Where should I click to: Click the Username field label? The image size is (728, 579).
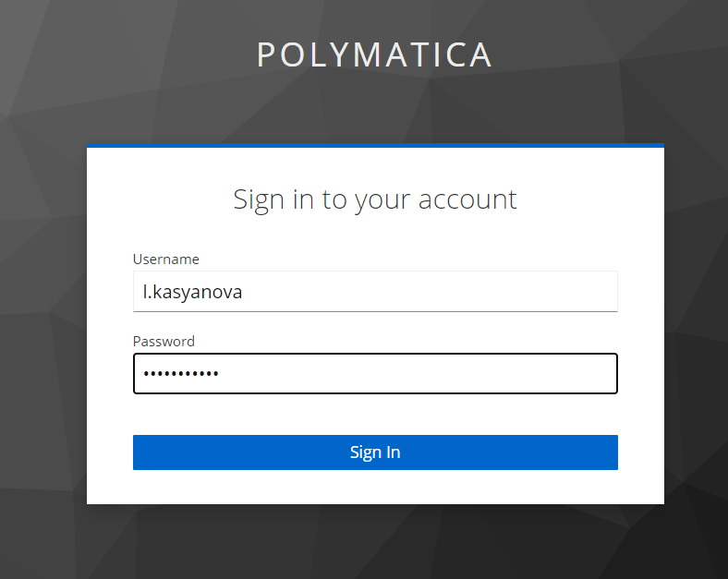point(165,259)
